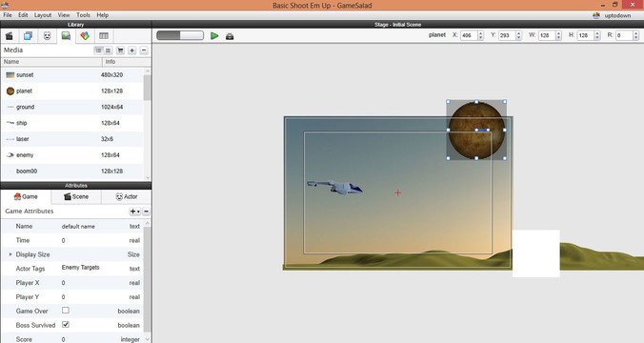The height and width of the screenshot is (343, 644).
Task: Select the spaceship actor on stage
Action: tap(335, 187)
